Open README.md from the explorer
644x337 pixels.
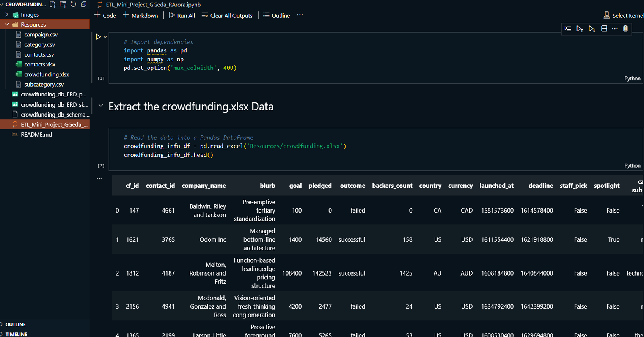click(36, 134)
